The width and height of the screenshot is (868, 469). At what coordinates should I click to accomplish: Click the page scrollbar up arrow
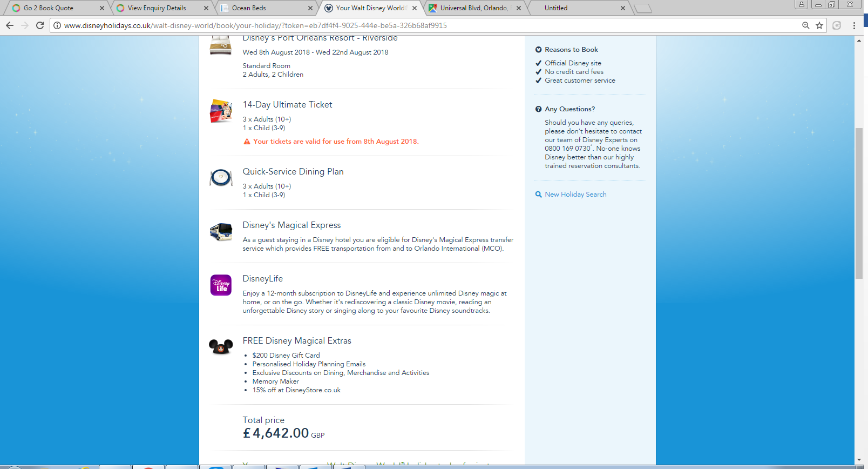coord(859,41)
